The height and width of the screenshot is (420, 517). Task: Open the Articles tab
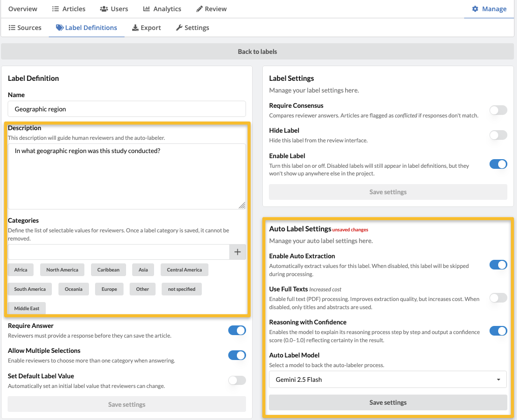click(69, 9)
